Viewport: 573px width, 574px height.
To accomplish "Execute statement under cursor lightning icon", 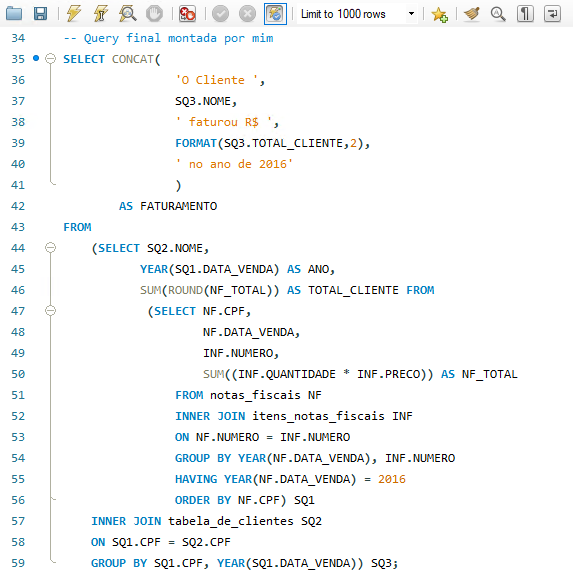I will [100, 14].
